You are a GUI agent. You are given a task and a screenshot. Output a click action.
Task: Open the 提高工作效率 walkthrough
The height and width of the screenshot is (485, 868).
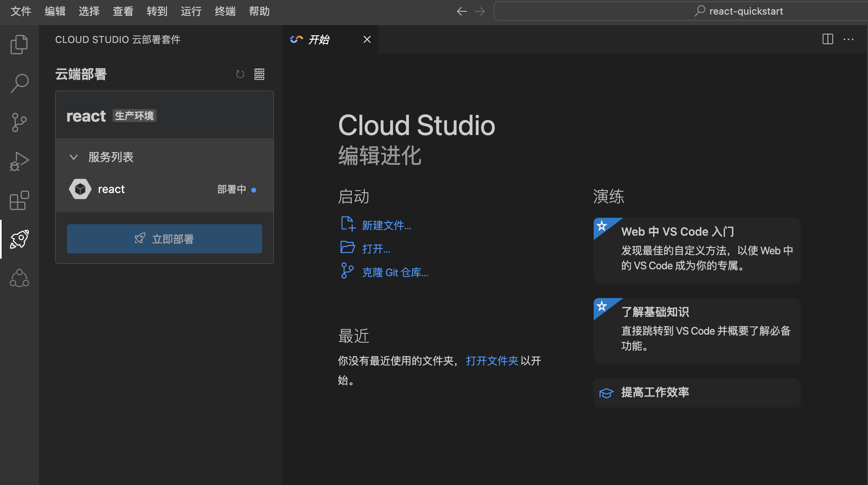[x=696, y=393]
